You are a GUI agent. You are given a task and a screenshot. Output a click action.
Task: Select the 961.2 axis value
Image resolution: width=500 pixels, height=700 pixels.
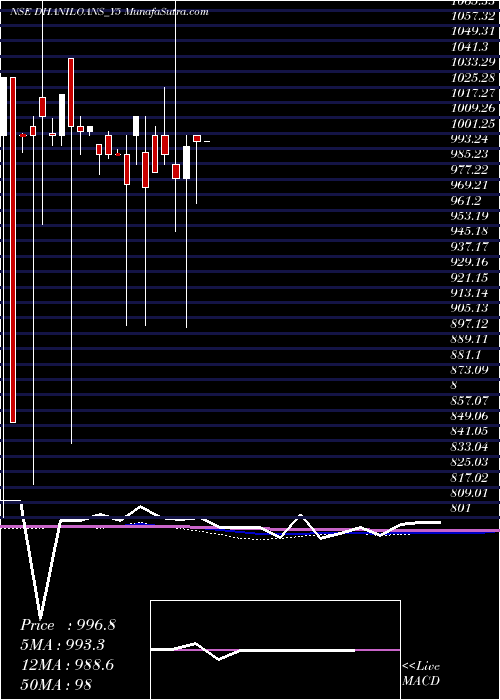coord(467,200)
